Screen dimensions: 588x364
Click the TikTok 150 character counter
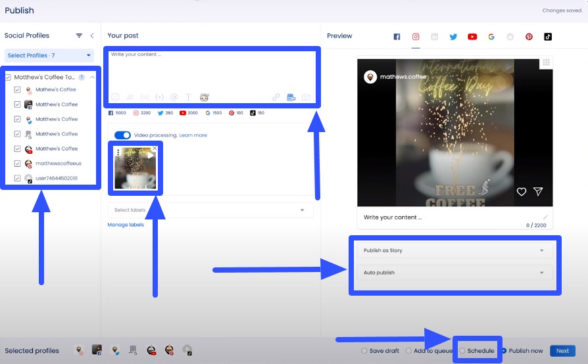(x=257, y=113)
